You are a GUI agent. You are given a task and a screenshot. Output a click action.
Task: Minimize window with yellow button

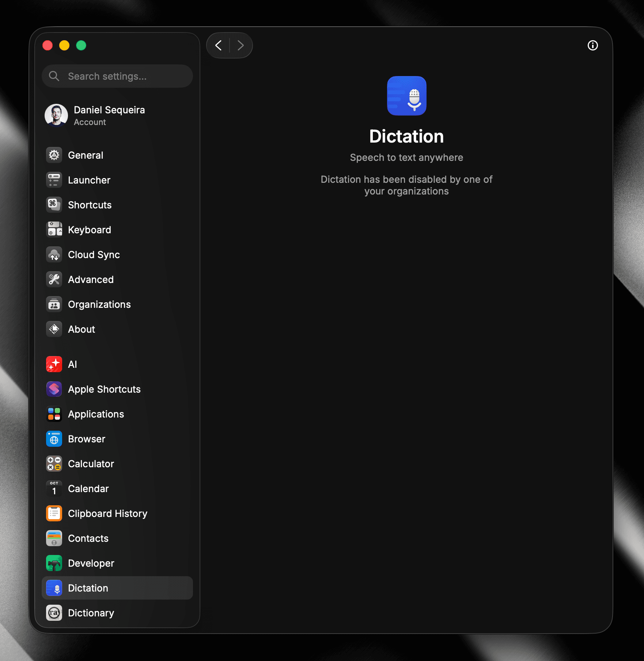[64, 45]
